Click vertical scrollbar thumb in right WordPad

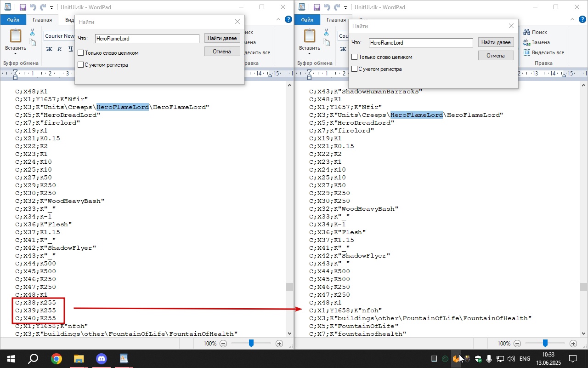point(583,287)
